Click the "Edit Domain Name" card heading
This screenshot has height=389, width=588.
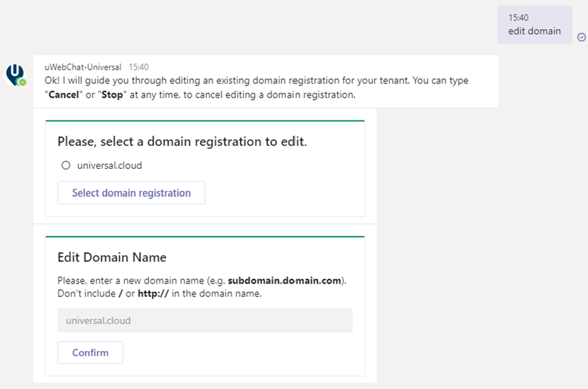pos(112,257)
